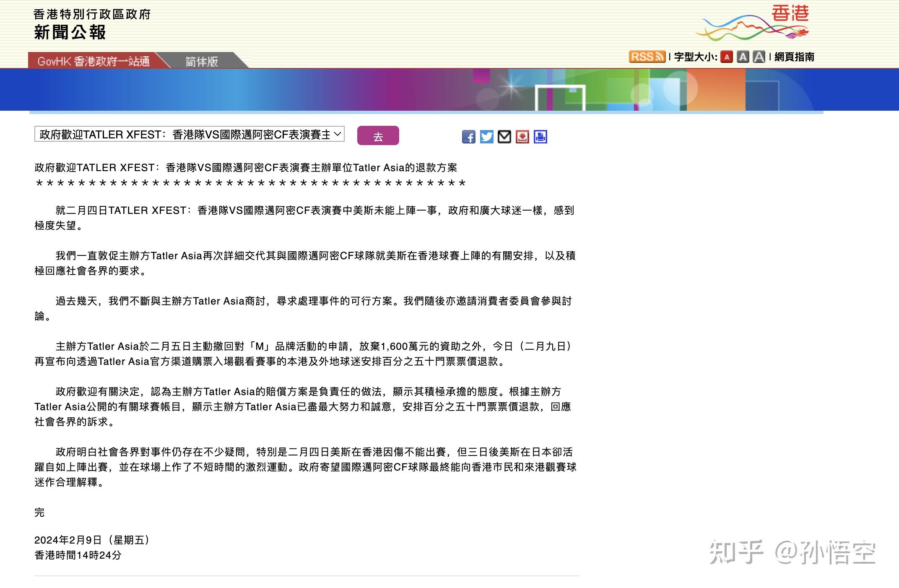Print the page with the blue printer icon
This screenshot has width=899, height=588.
point(540,137)
